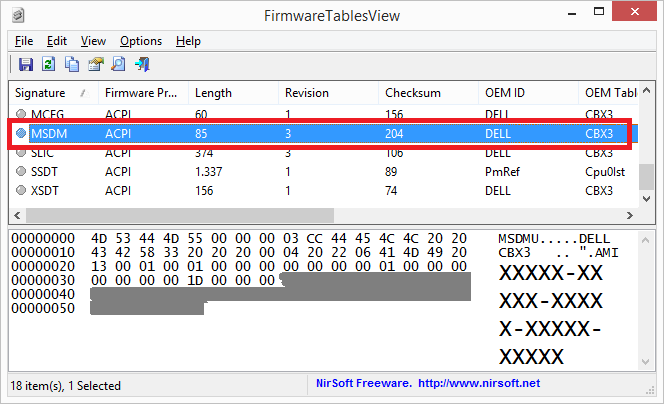Close the FirmwareTablesView window
664x404 pixels.
[x=634, y=12]
